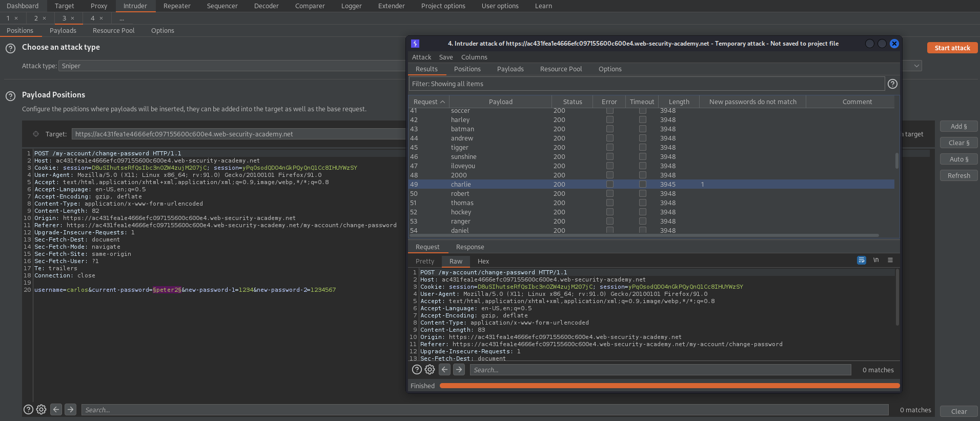
Task: Close Intruder sub-tab 2
Action: 45,18
